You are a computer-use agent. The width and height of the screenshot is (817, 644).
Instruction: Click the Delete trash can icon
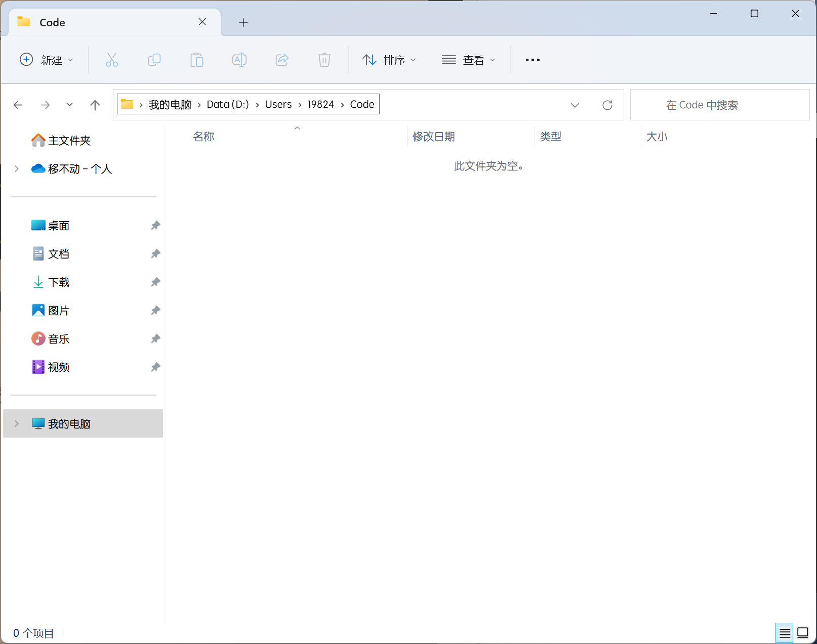click(x=324, y=60)
